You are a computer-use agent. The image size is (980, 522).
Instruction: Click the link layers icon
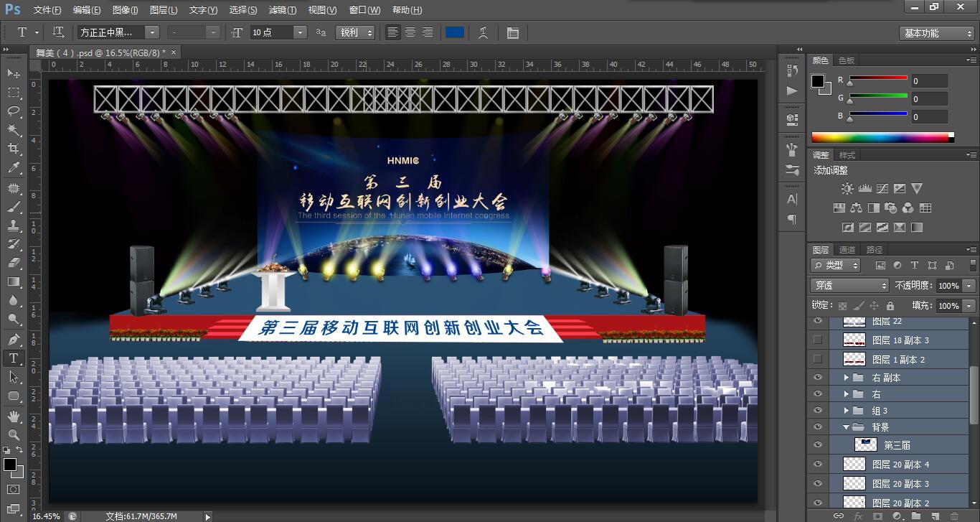(x=838, y=516)
